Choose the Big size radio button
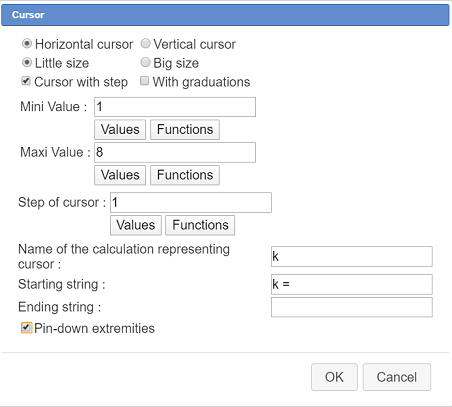This screenshot has height=407, width=452. click(145, 63)
